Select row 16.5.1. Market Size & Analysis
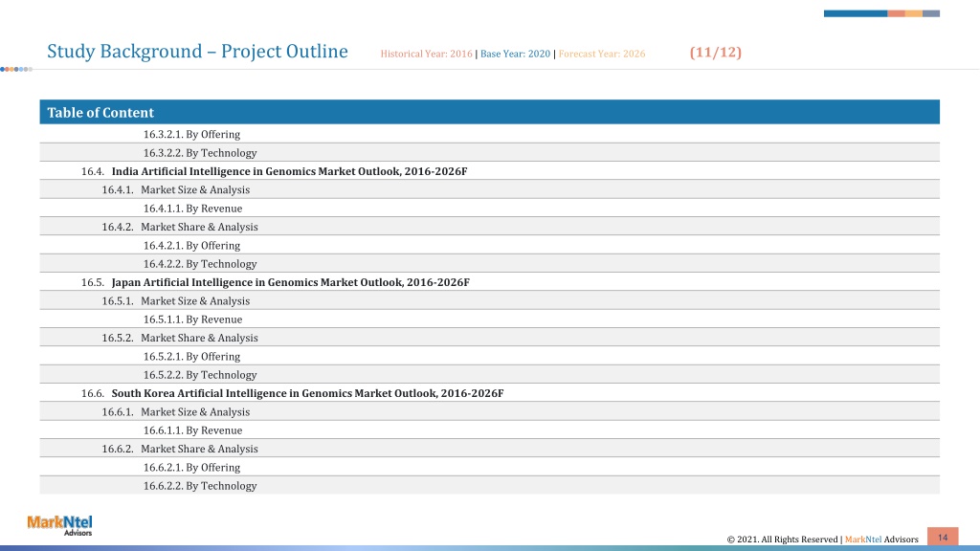The image size is (980, 551). coord(489,300)
